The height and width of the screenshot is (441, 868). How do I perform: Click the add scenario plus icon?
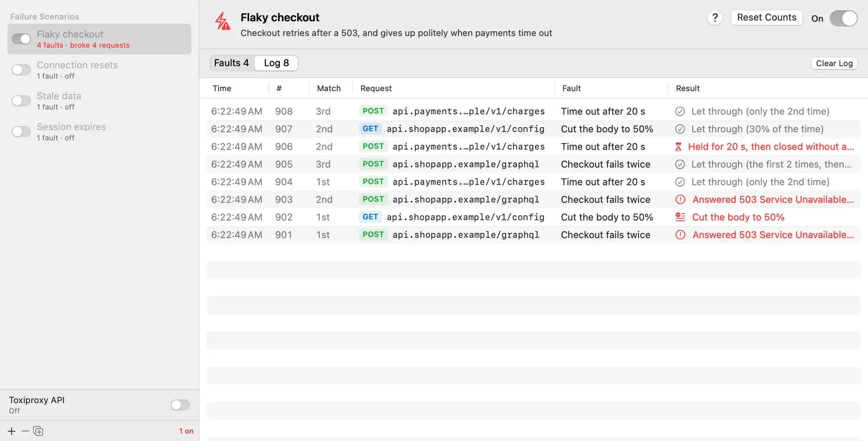point(12,431)
